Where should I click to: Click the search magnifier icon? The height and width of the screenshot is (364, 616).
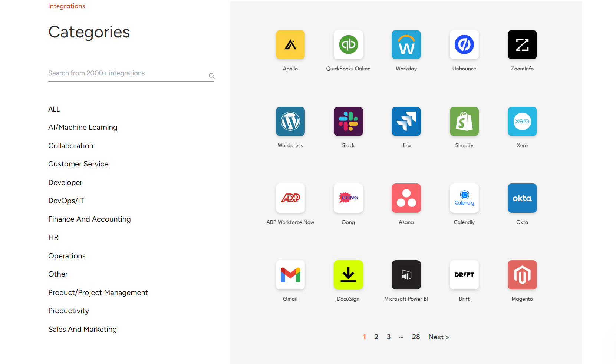pyautogui.click(x=212, y=76)
